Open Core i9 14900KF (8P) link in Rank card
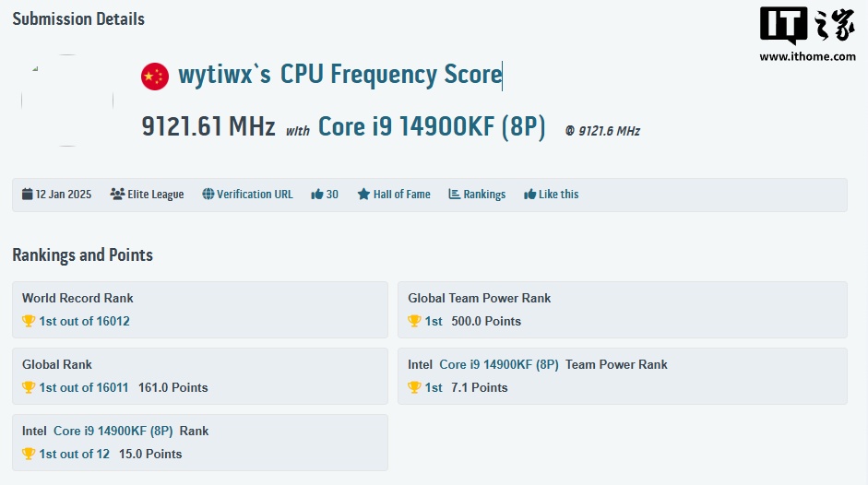This screenshot has width=868, height=485. 113,431
